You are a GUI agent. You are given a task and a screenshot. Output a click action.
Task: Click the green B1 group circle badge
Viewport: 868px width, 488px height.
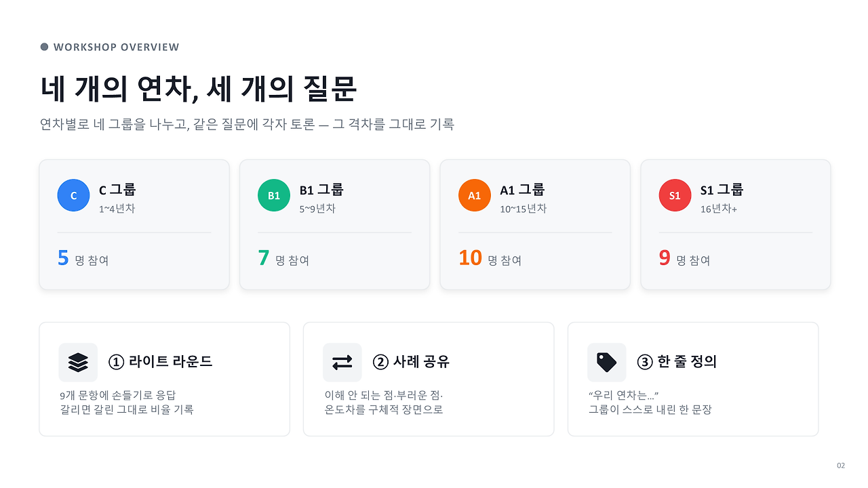(274, 195)
